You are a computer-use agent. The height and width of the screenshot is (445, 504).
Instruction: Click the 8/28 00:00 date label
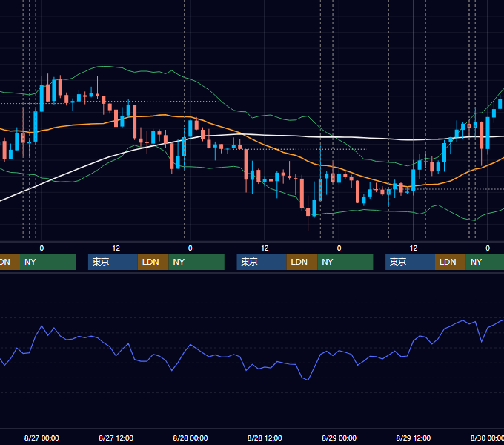tap(190, 438)
